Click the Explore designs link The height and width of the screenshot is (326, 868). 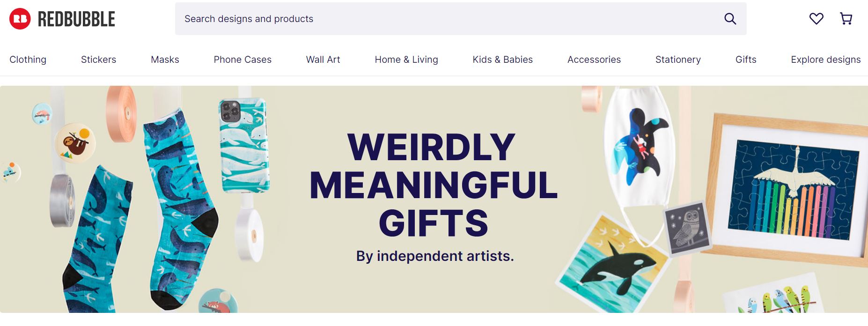[825, 59]
